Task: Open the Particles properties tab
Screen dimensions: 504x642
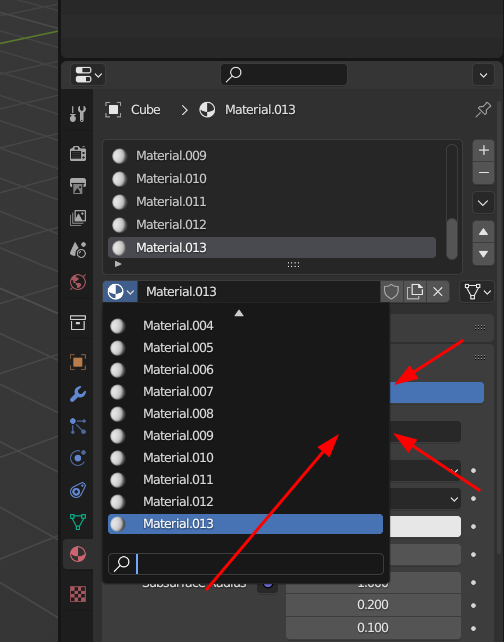Action: click(x=78, y=426)
